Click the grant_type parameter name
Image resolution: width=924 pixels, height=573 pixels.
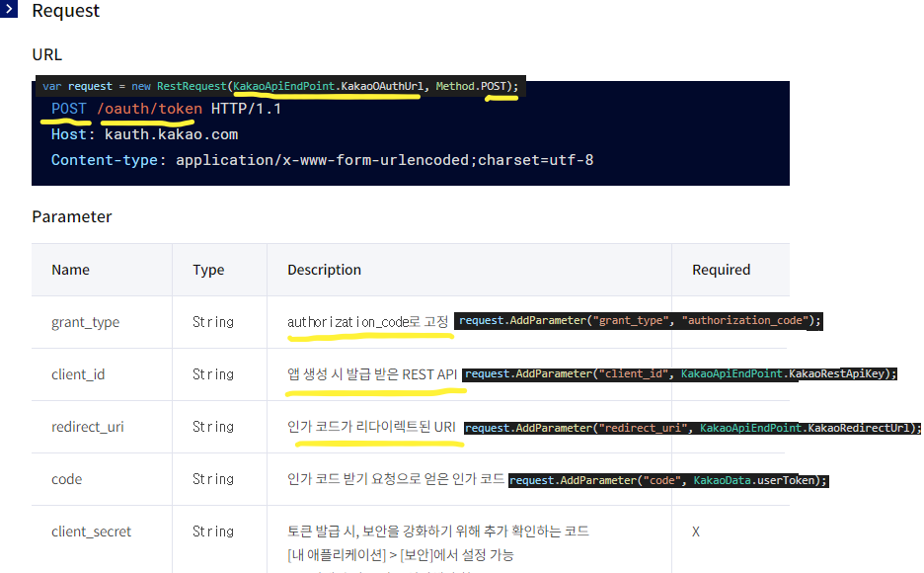(x=86, y=322)
